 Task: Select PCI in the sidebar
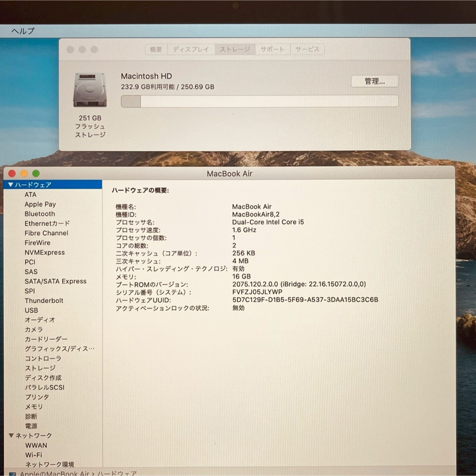tap(30, 262)
